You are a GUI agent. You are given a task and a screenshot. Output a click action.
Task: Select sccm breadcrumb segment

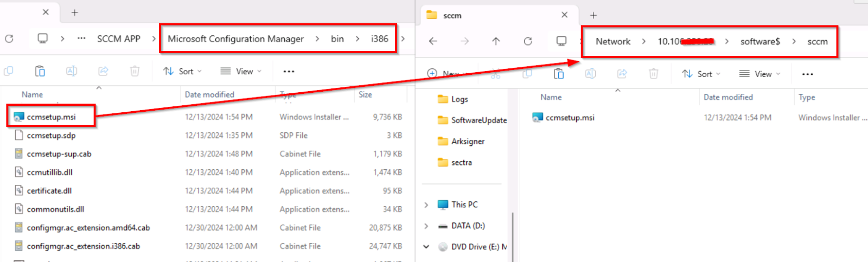[818, 41]
